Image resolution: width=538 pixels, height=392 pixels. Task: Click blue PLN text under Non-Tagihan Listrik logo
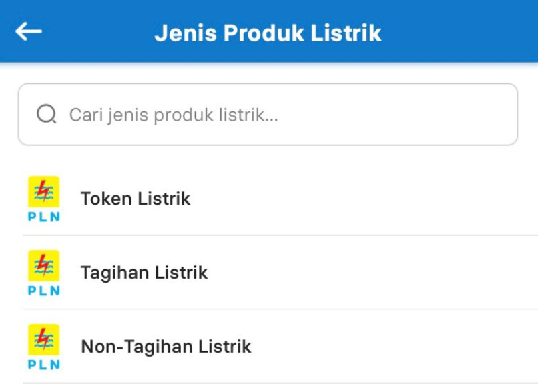tap(44, 365)
